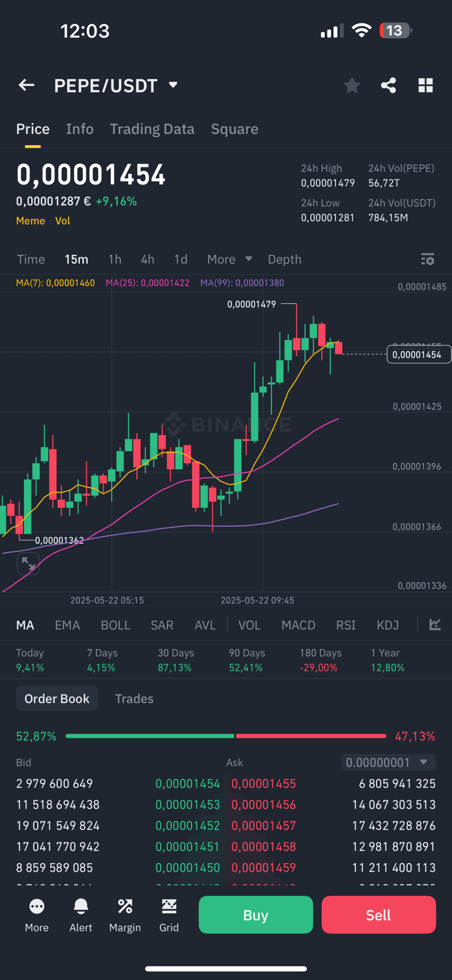
Task: Switch chart to 1d interval
Action: click(181, 259)
